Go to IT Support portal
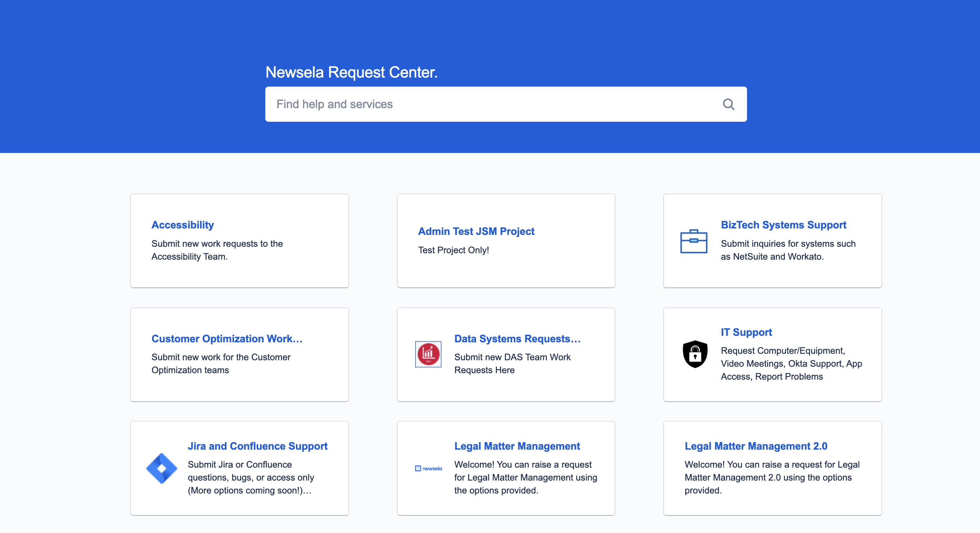The image size is (980, 533). (746, 332)
